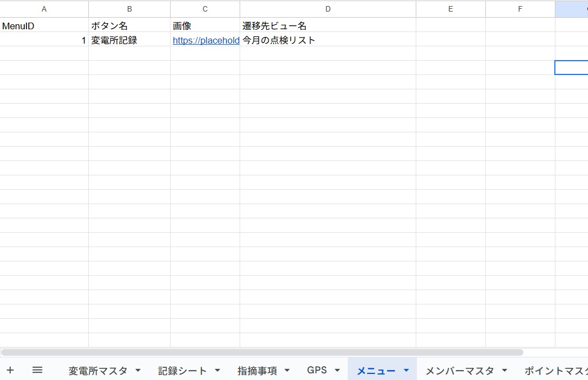This screenshot has height=380, width=588.
Task: Select the MenuID header cell
Action: point(44,26)
